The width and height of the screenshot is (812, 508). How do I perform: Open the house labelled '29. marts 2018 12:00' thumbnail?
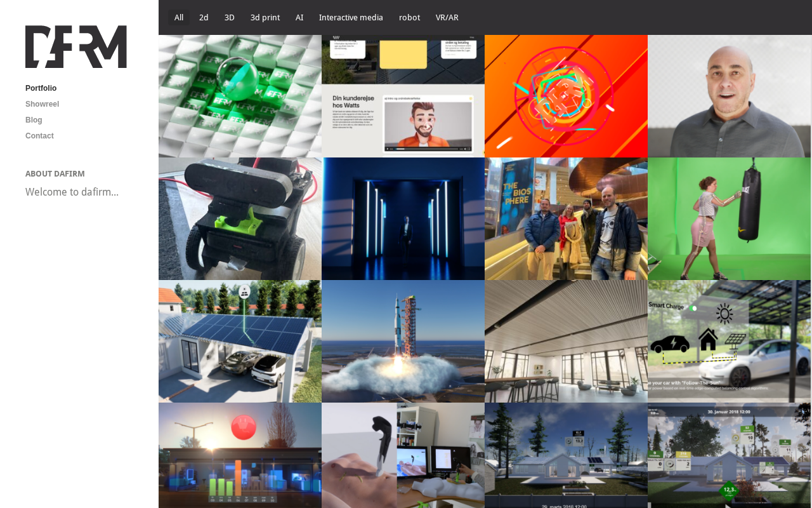[x=566, y=455]
